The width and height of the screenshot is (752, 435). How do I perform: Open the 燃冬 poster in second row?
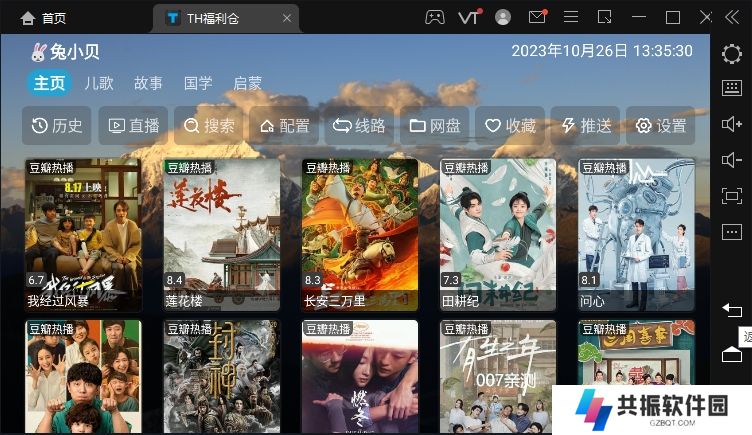360,377
